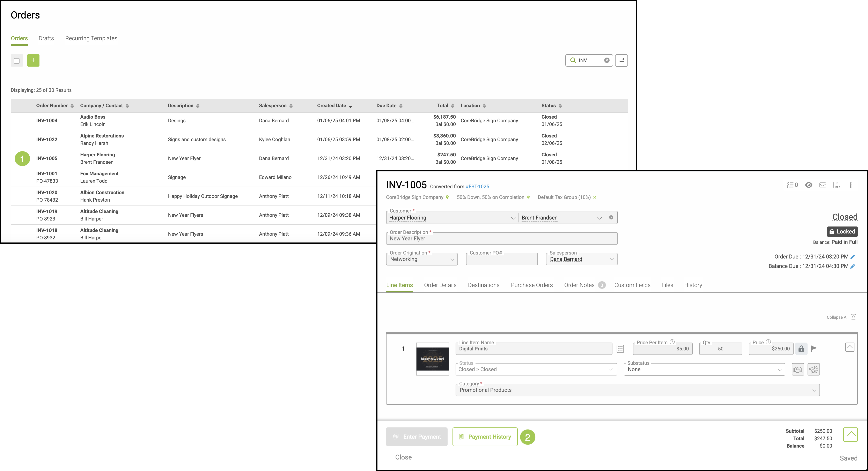Check the select-all checkbox above orders table
Viewport: 868px width, 471px height.
tap(17, 61)
